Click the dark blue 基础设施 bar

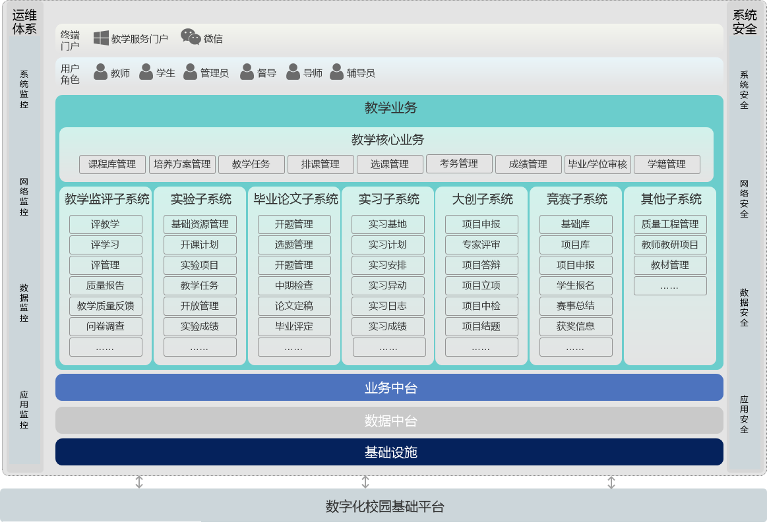tap(389, 452)
